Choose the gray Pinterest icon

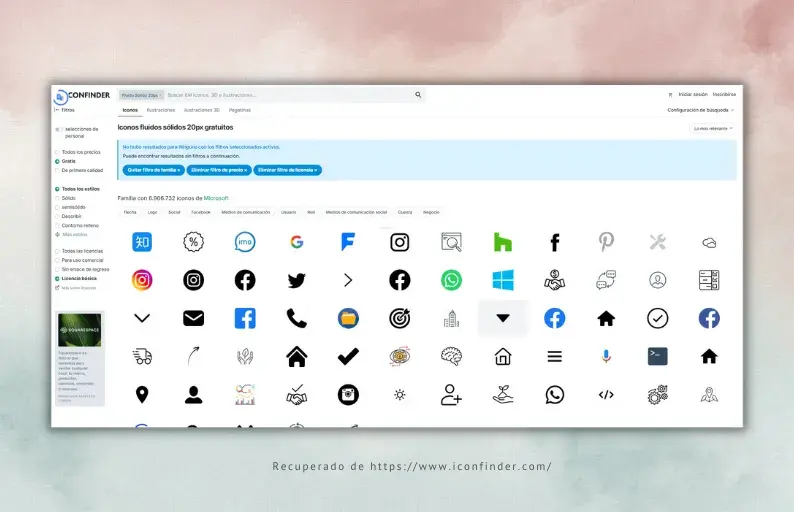606,242
